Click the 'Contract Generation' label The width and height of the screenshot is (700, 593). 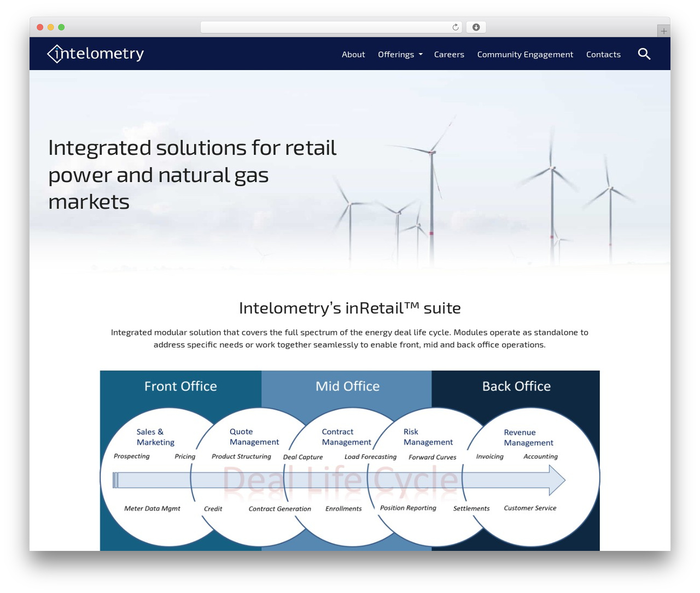point(279,509)
